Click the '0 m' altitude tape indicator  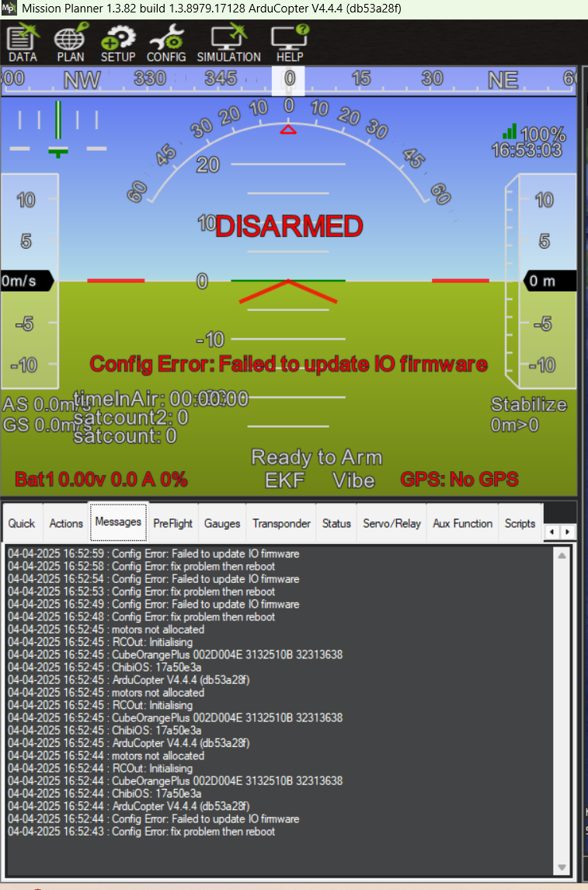549,281
